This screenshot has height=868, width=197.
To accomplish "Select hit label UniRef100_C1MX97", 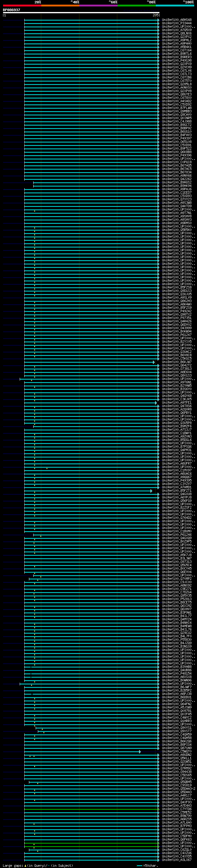I will 177,470.
